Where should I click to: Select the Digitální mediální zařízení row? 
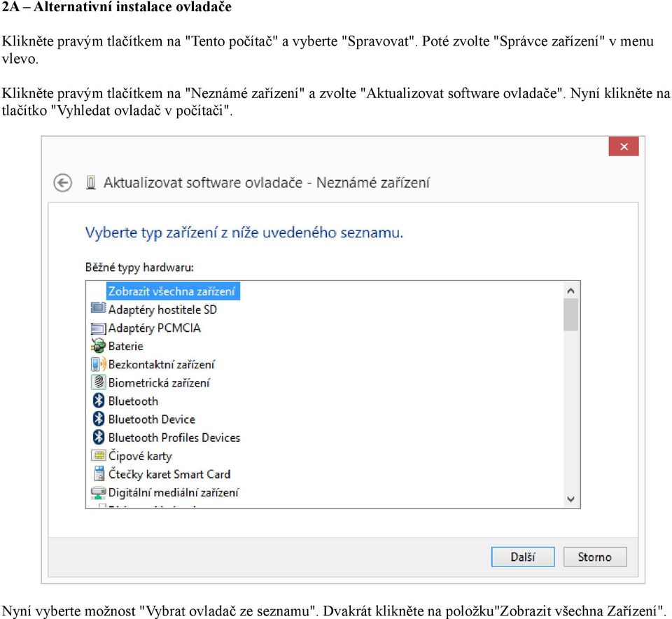pyautogui.click(x=173, y=492)
